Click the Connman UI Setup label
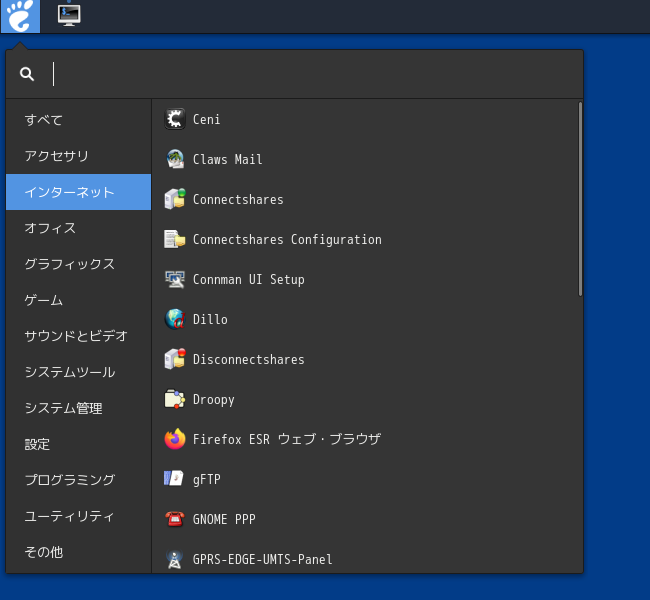The width and height of the screenshot is (650, 600). (x=249, y=279)
